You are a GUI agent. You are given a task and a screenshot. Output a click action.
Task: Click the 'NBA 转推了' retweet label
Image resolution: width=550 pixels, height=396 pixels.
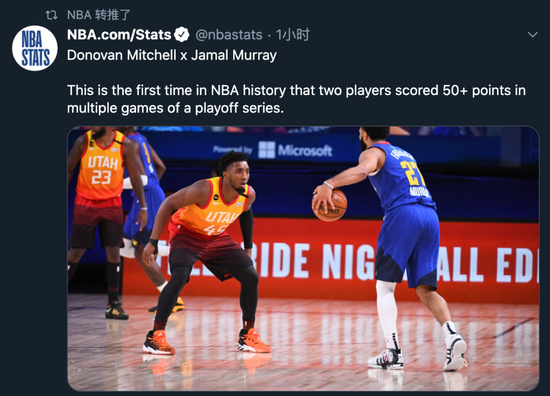[99, 15]
